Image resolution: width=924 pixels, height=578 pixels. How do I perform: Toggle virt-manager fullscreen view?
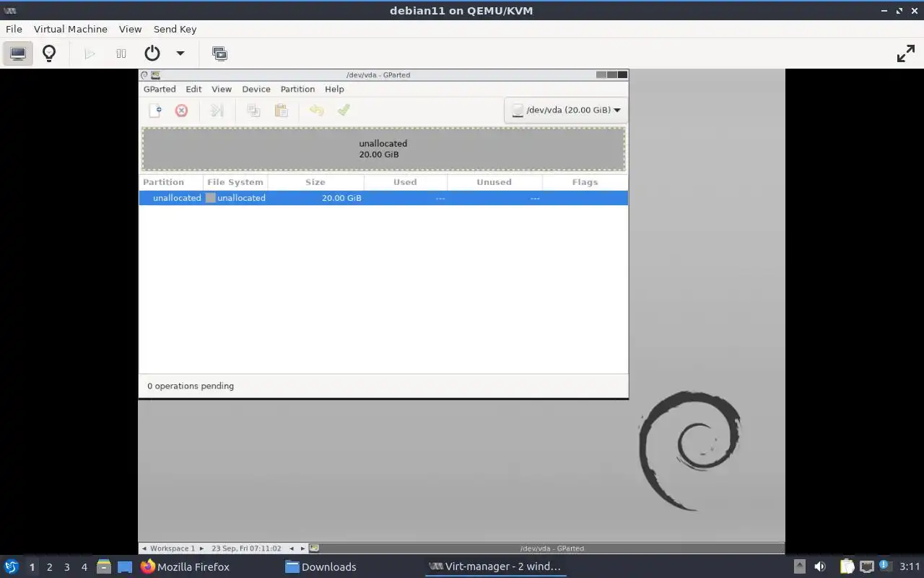pyautogui.click(x=905, y=53)
